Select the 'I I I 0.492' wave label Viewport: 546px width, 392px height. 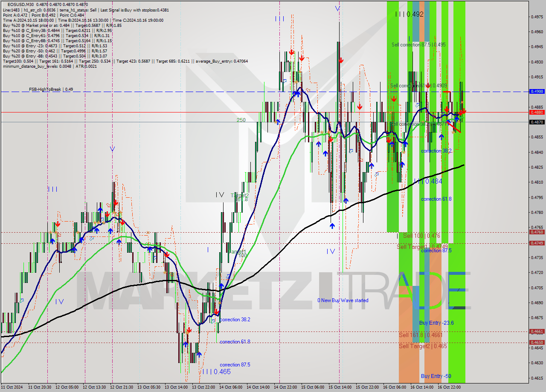(409, 14)
